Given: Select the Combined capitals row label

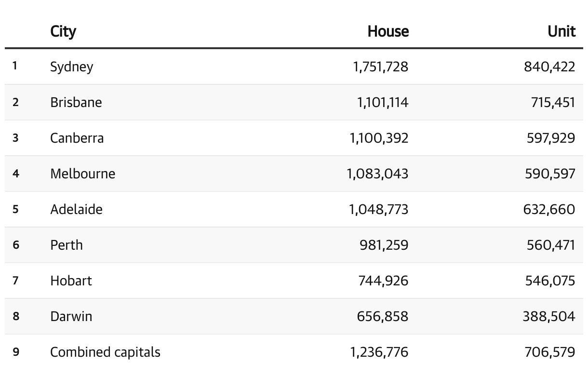Looking at the screenshot, I should click(x=105, y=352).
